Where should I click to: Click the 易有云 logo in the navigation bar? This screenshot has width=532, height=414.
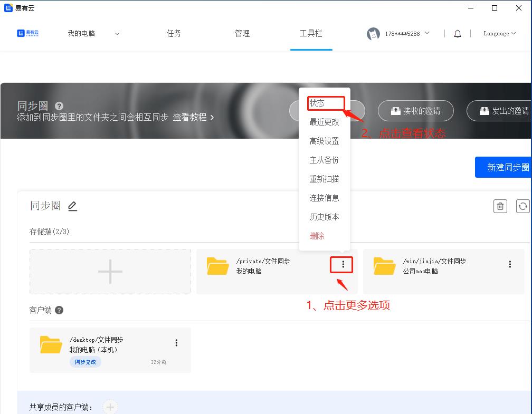pos(28,33)
